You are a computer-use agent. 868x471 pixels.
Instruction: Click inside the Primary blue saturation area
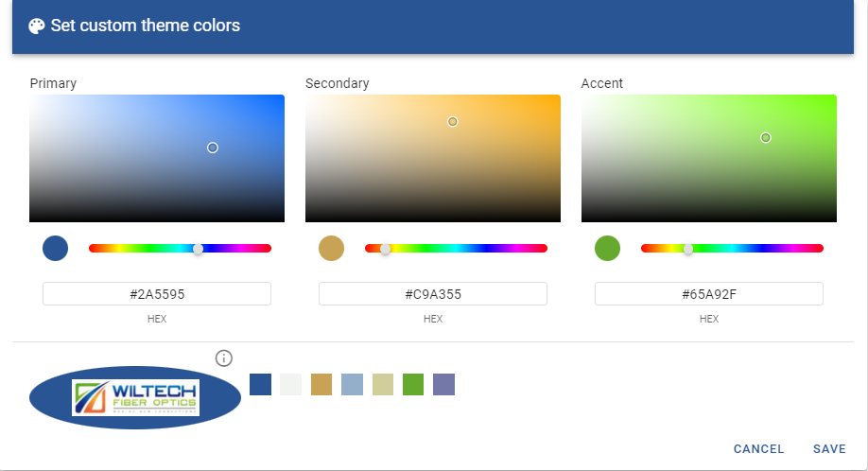[x=157, y=158]
